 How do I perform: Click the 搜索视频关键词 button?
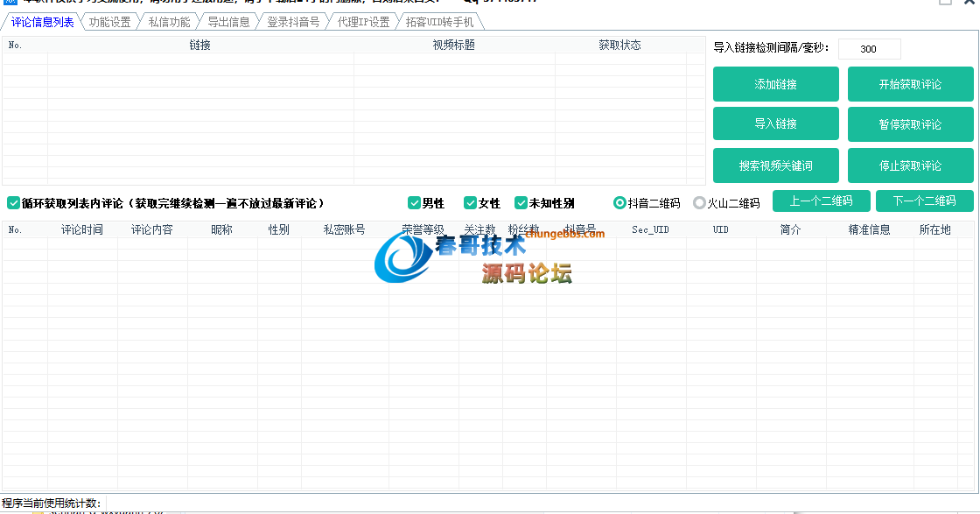click(775, 165)
